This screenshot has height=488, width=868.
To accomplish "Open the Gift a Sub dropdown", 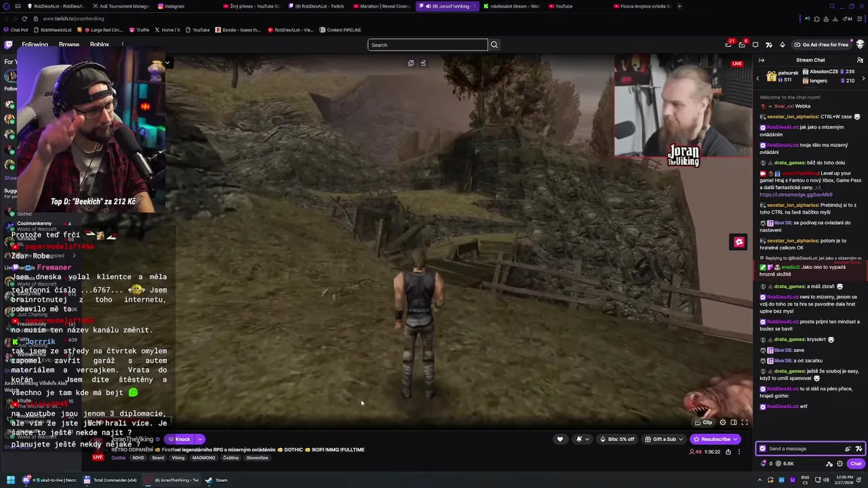I will coord(663,439).
